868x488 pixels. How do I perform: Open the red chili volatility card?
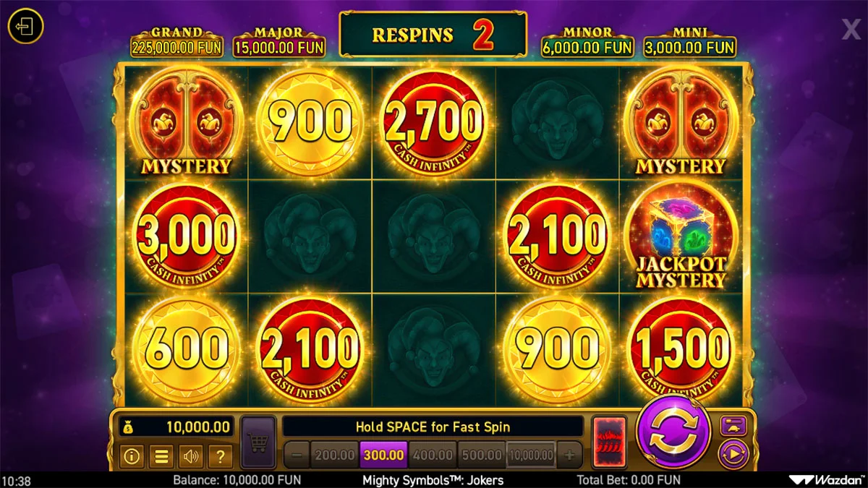pos(609,442)
